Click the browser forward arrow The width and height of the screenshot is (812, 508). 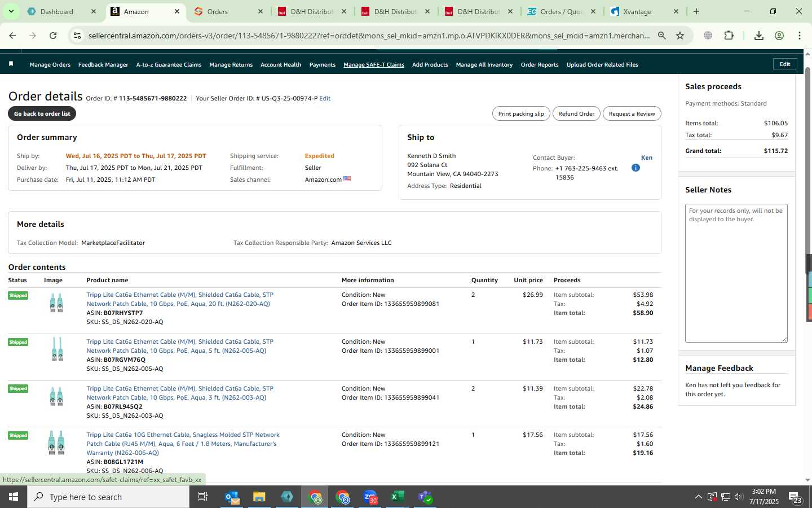click(x=33, y=36)
